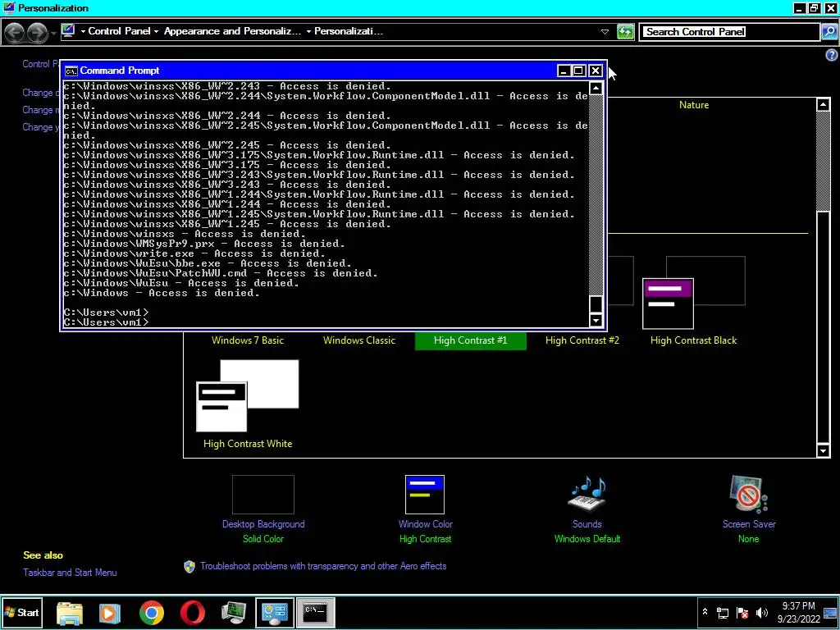Image resolution: width=840 pixels, height=630 pixels.
Task: Open the Window Color link
Action: 426,524
